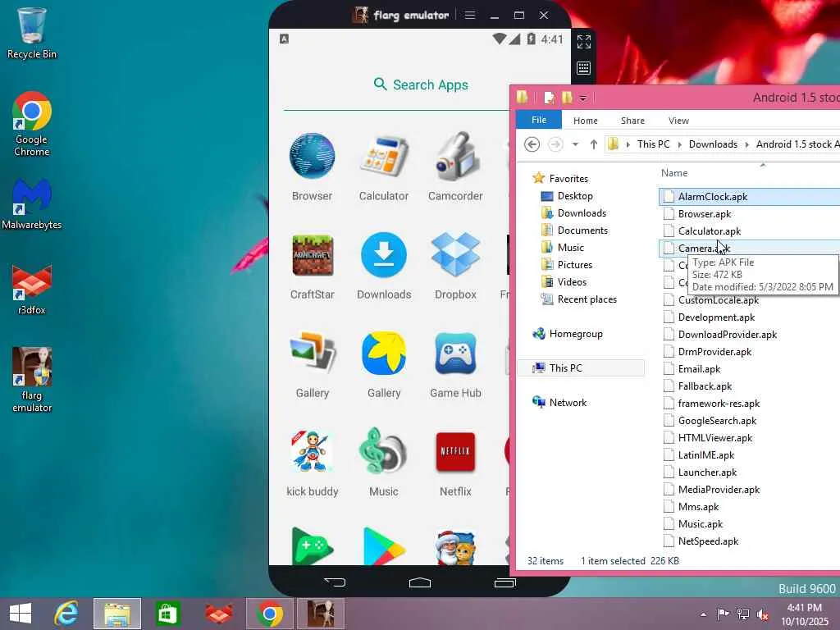
Task: Open Google Play Store icon
Action: coord(384,546)
